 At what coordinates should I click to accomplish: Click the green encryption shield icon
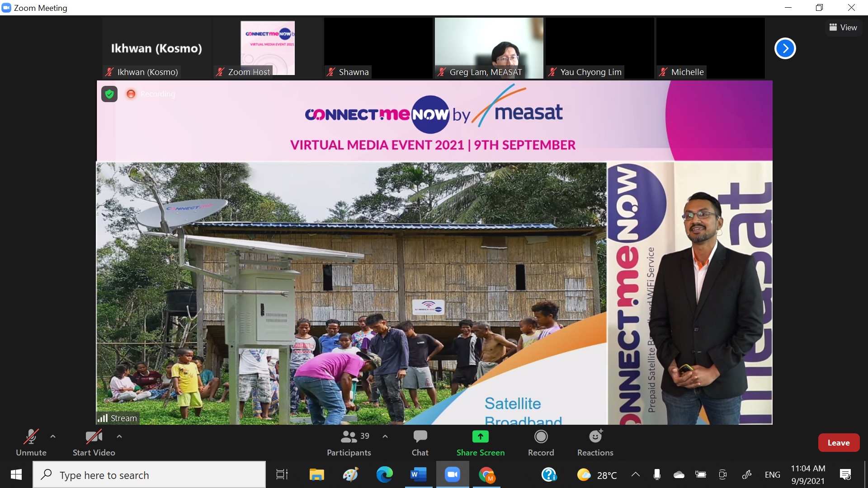point(109,94)
